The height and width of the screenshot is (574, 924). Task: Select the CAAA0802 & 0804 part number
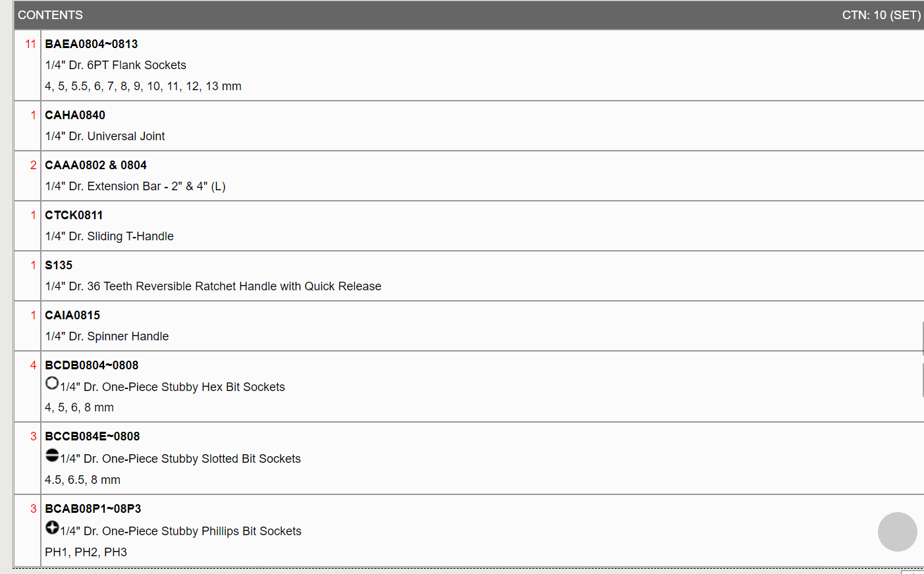coord(95,165)
